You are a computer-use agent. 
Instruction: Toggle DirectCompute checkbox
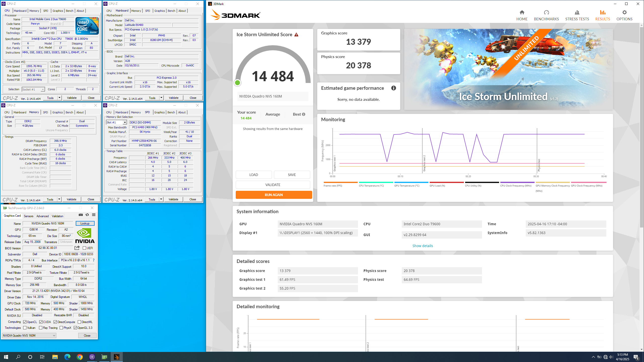[x=55, y=322]
